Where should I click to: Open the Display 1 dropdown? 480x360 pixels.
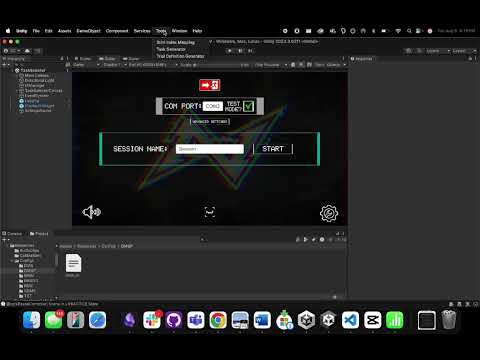[115, 65]
